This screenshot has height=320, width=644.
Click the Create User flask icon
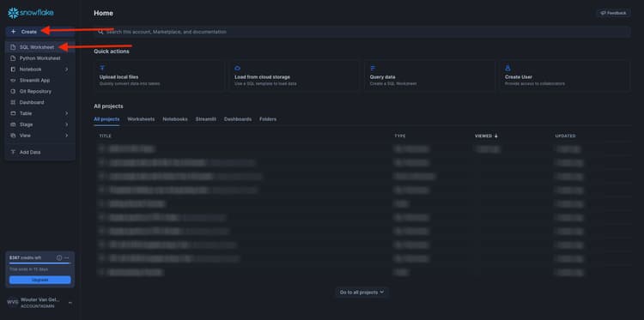click(x=507, y=68)
